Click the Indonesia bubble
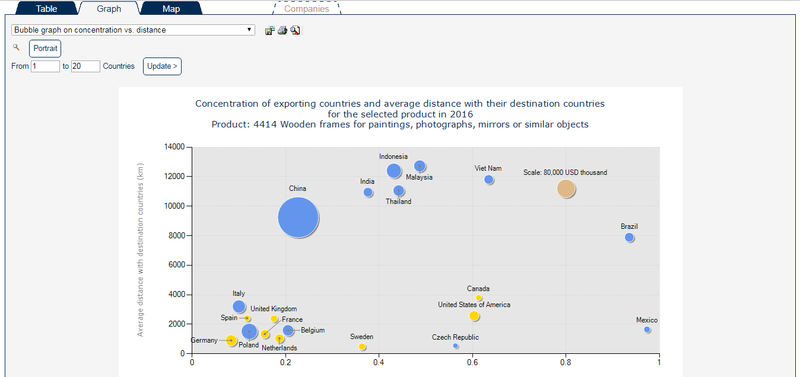Image resolution: width=800 pixels, height=377 pixels. click(x=393, y=171)
